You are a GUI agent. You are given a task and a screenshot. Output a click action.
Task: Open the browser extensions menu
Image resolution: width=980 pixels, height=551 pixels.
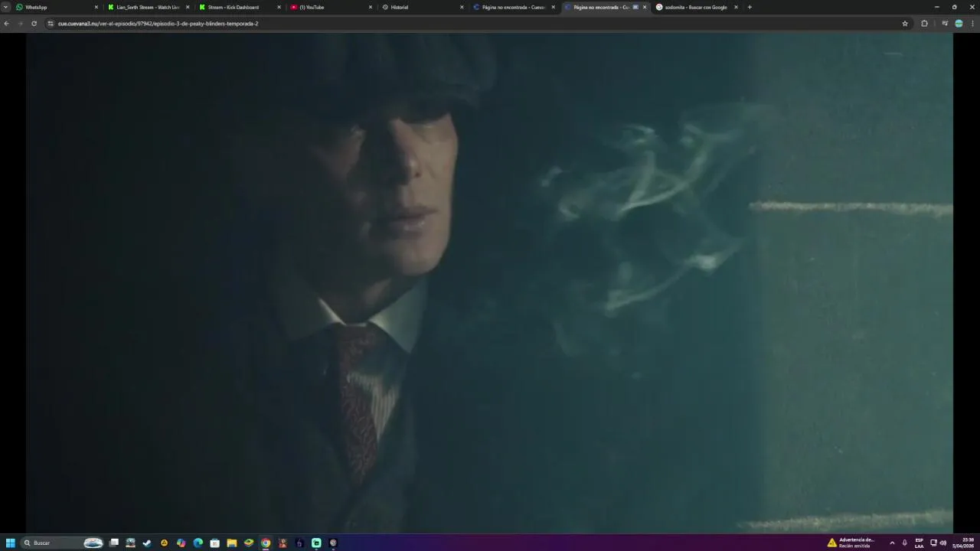pos(924,24)
